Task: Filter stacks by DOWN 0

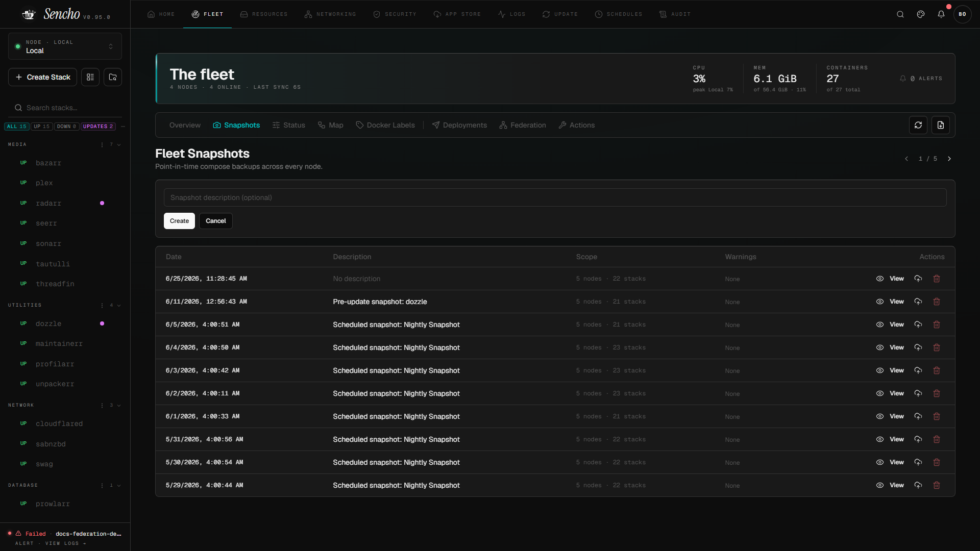Action: click(66, 127)
